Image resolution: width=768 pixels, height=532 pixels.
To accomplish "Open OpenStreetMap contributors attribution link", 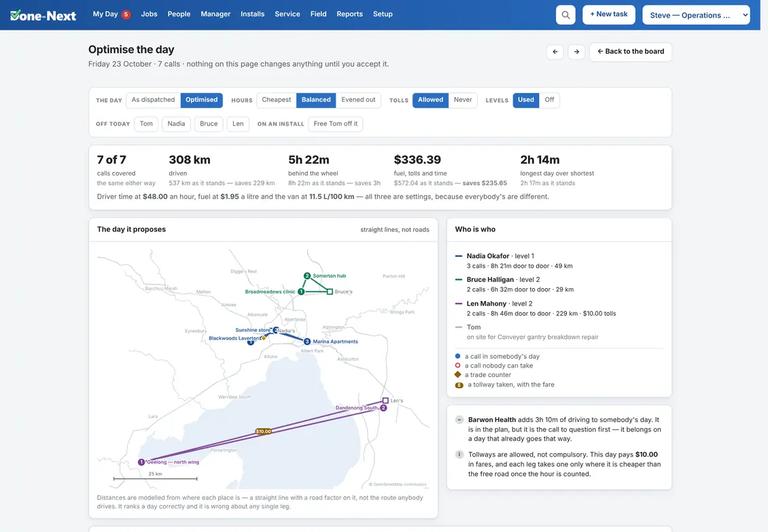I will (397, 484).
